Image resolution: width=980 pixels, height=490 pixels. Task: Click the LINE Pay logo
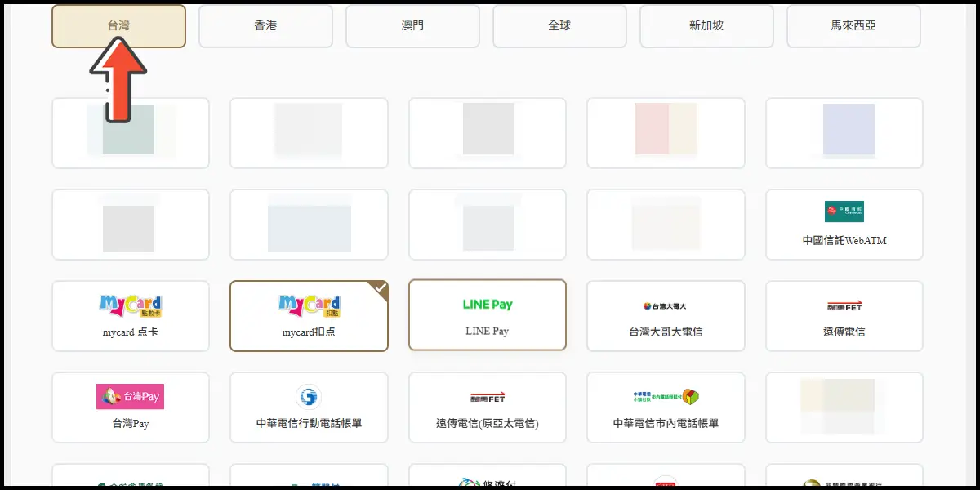[488, 305]
